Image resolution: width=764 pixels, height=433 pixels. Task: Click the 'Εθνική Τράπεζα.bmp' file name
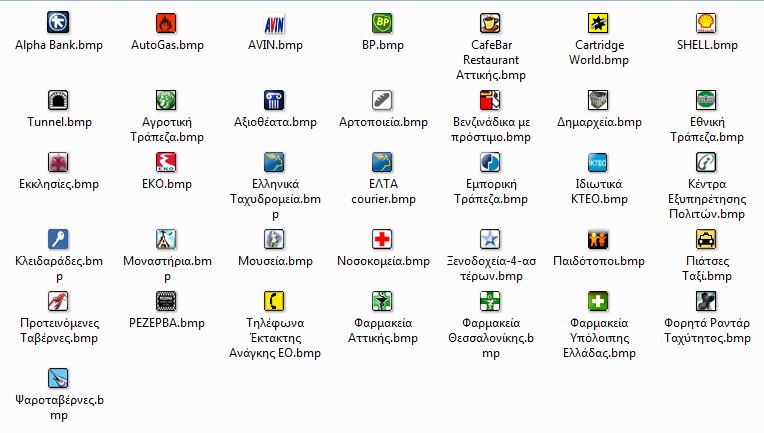click(707, 130)
